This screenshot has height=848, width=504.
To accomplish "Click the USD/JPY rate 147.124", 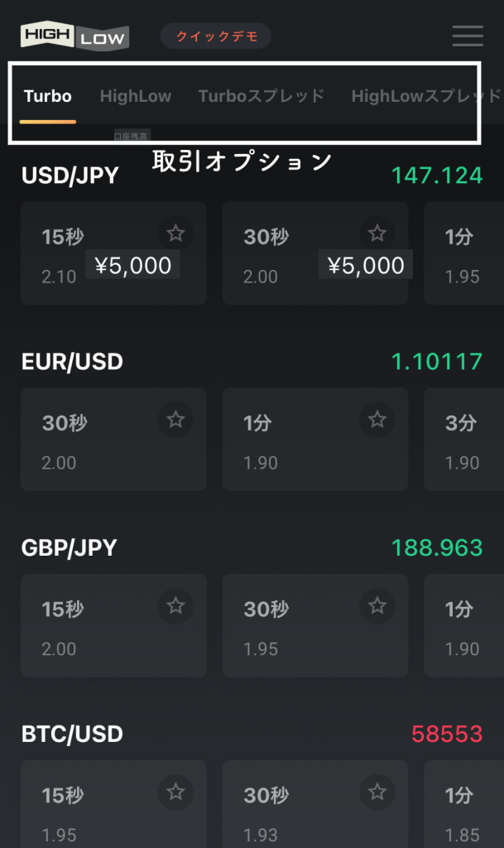I will coord(437,176).
